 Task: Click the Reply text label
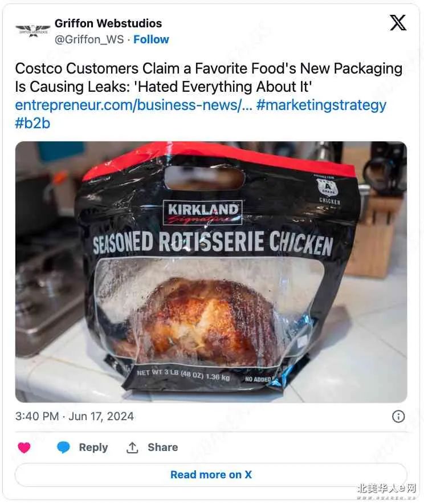93,447
